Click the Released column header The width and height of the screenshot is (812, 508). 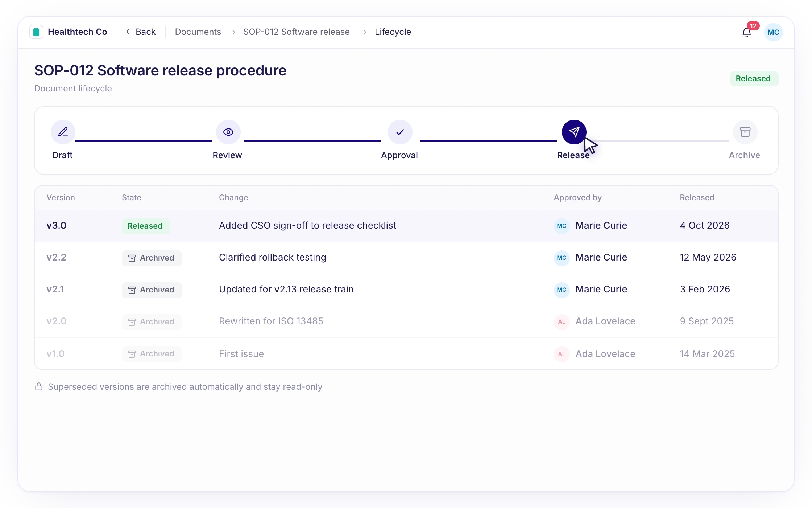coord(697,198)
